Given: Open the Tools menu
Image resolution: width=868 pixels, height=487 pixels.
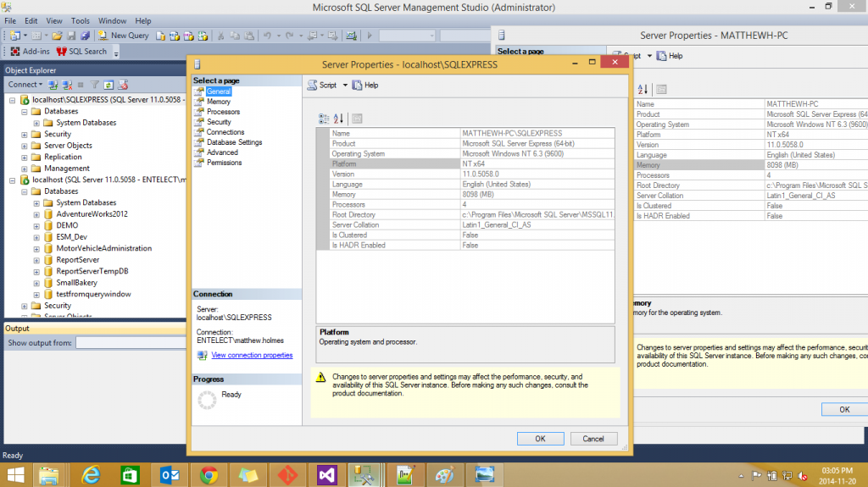Looking at the screenshot, I should [81, 21].
